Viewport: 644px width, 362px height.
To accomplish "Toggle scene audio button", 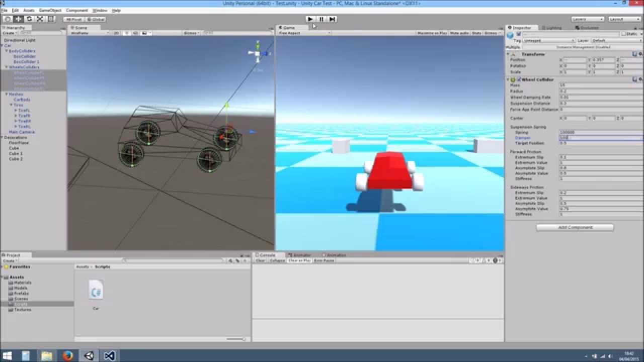I will pyautogui.click(x=135, y=33).
